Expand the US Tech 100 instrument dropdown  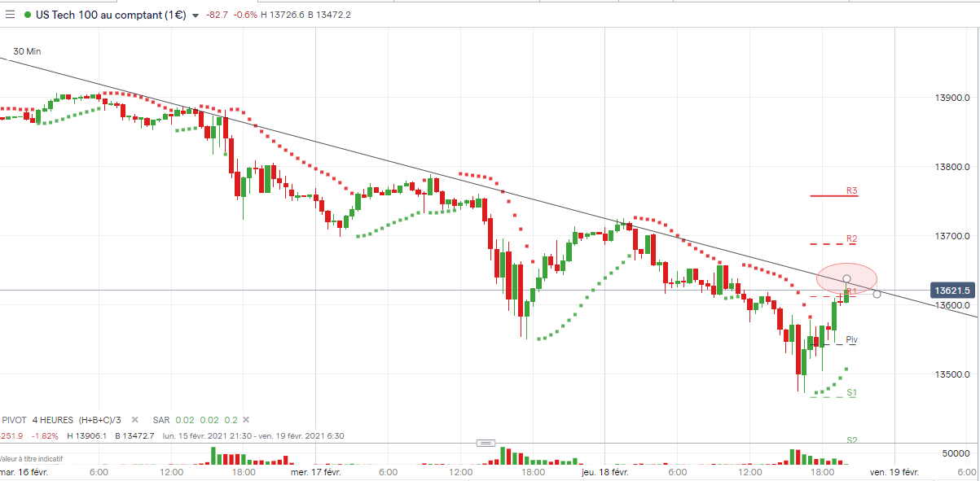click(x=196, y=15)
